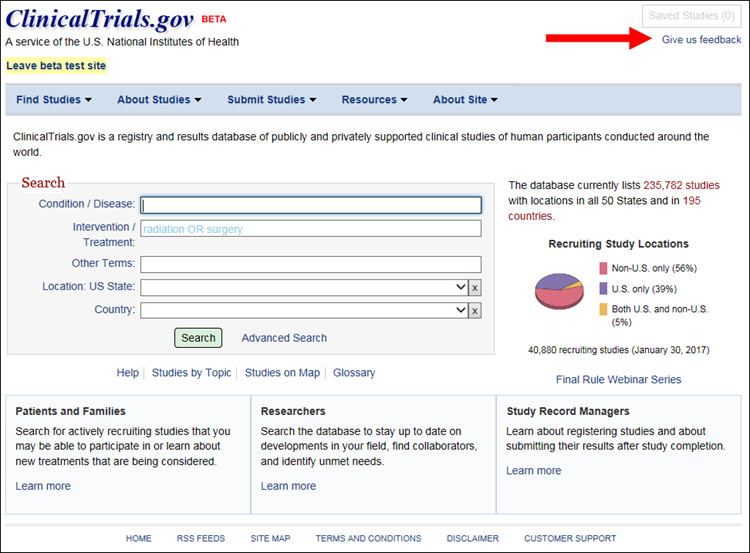Focus the Condition / Disease field
750x553 pixels.
point(311,205)
